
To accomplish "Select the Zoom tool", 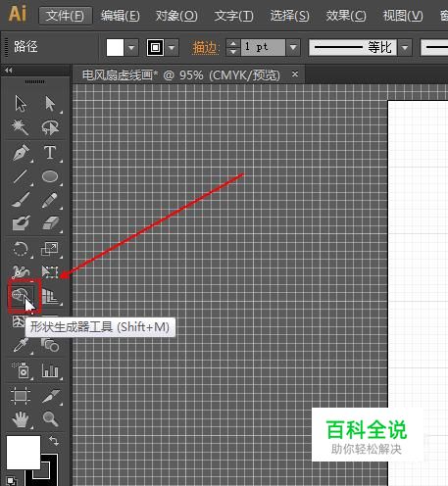I will click(50, 419).
